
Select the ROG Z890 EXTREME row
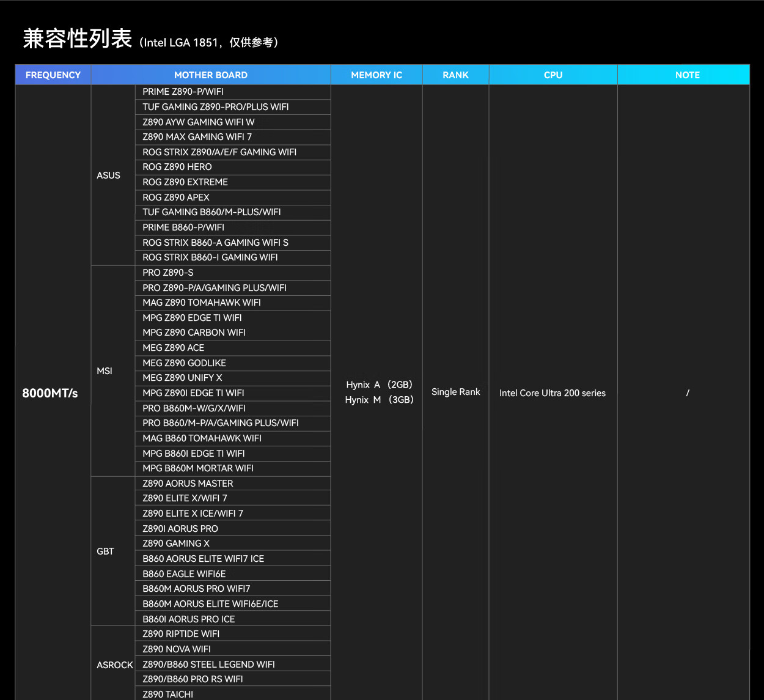[x=233, y=182]
